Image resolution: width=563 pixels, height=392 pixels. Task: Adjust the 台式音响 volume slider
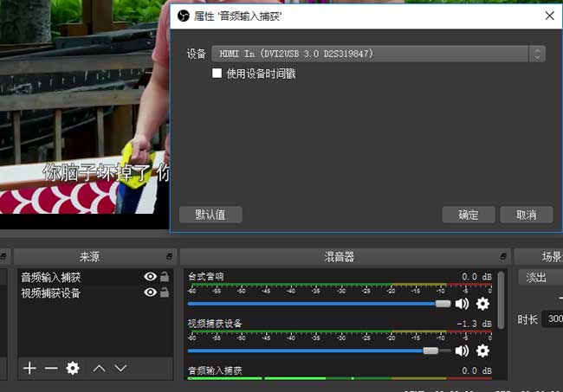pyautogui.click(x=443, y=304)
